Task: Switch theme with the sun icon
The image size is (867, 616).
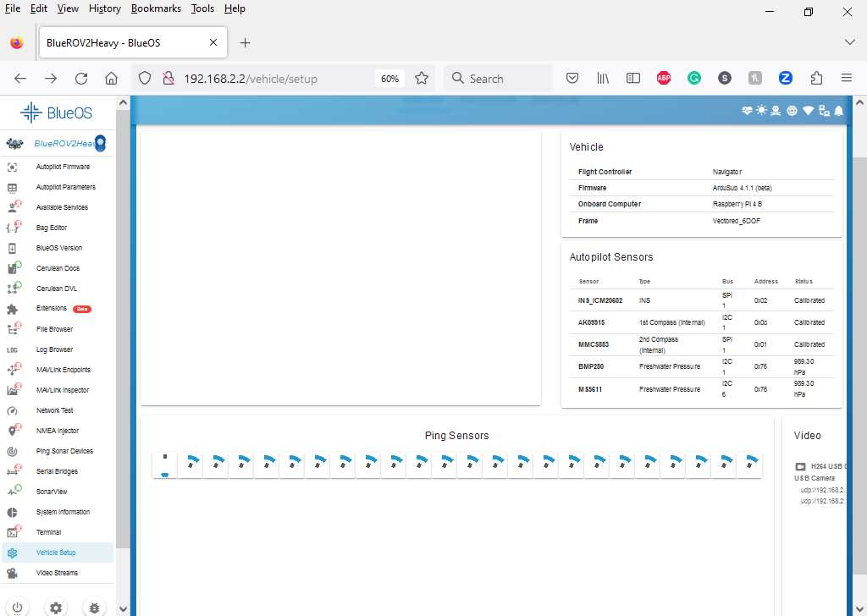Action: (x=761, y=110)
